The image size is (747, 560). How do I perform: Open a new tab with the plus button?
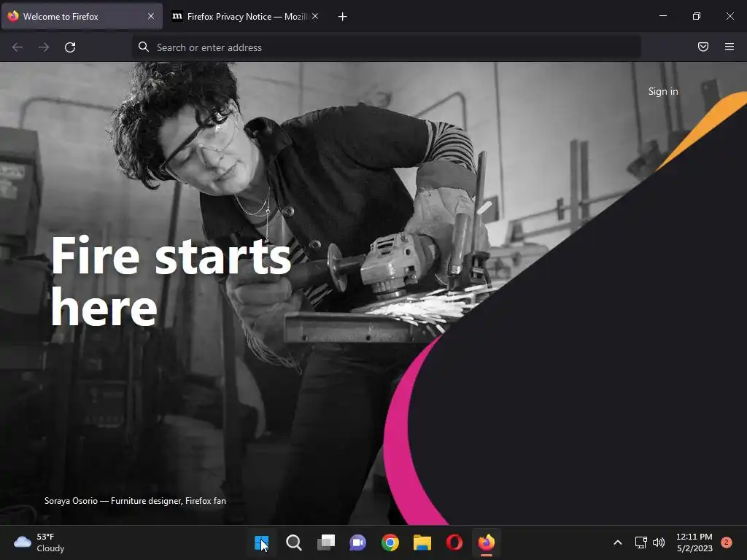click(x=342, y=17)
